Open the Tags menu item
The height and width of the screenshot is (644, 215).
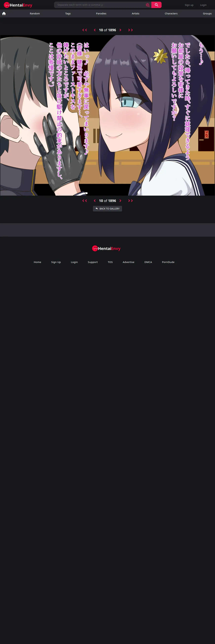(68, 14)
